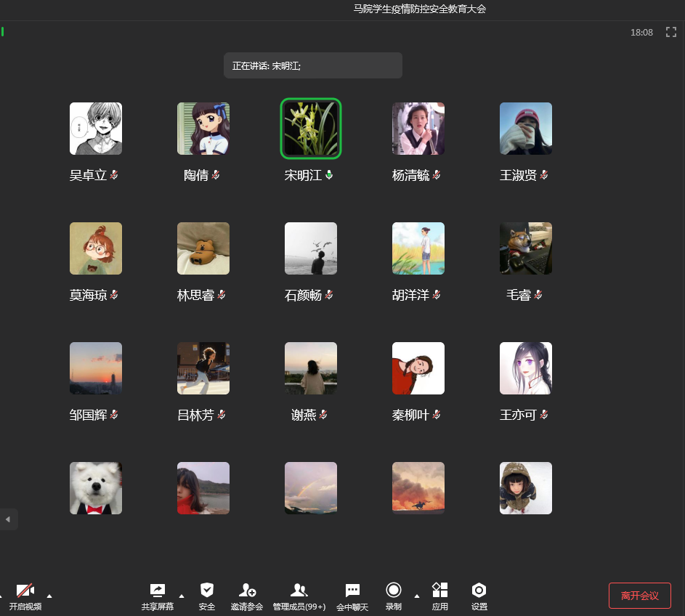
Task: Click muted mic icon beside 王亦可
Action: tap(544, 415)
